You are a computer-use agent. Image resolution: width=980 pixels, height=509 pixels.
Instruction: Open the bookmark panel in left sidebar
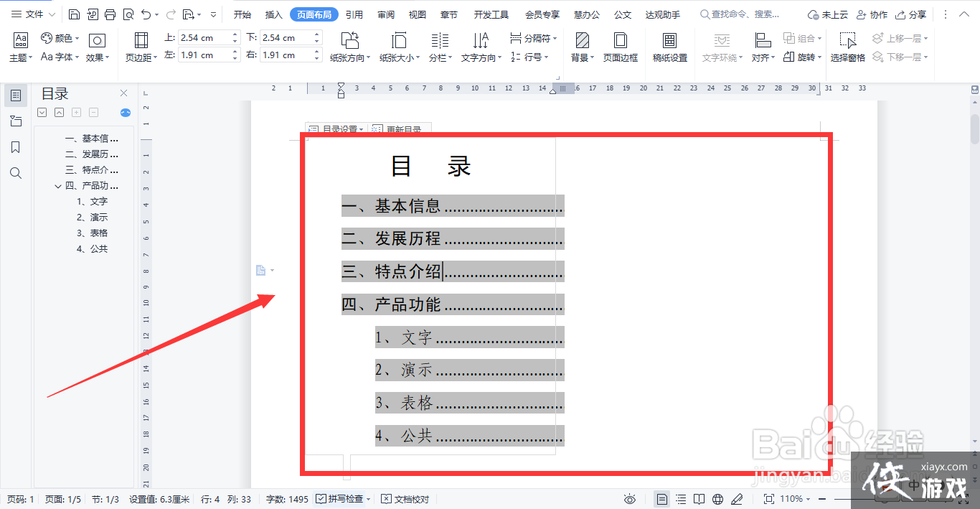pos(16,147)
